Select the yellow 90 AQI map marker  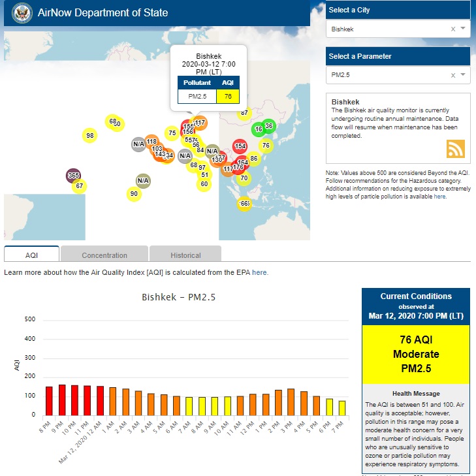click(134, 194)
